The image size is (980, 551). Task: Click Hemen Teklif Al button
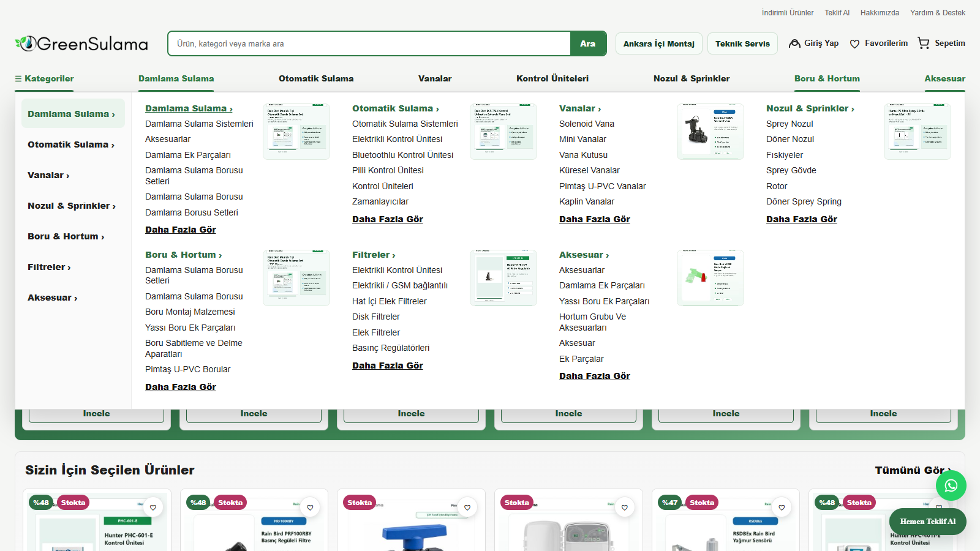pyautogui.click(x=927, y=522)
